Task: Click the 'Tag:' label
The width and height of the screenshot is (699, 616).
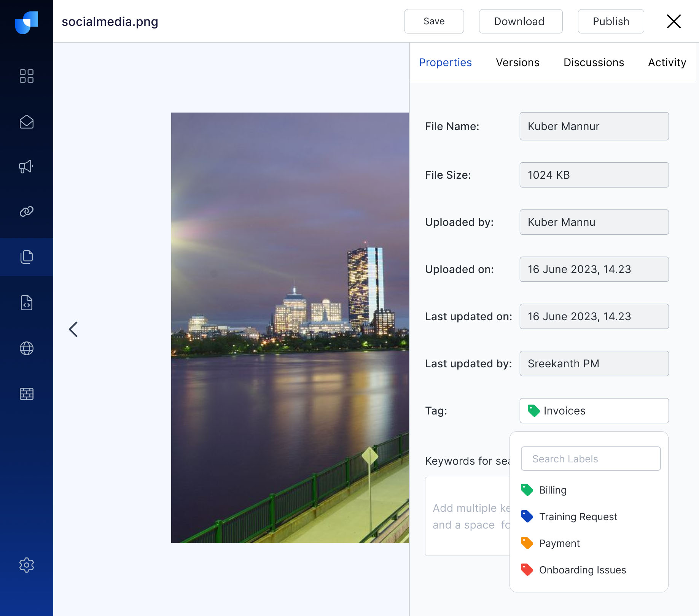Action: coord(436,411)
